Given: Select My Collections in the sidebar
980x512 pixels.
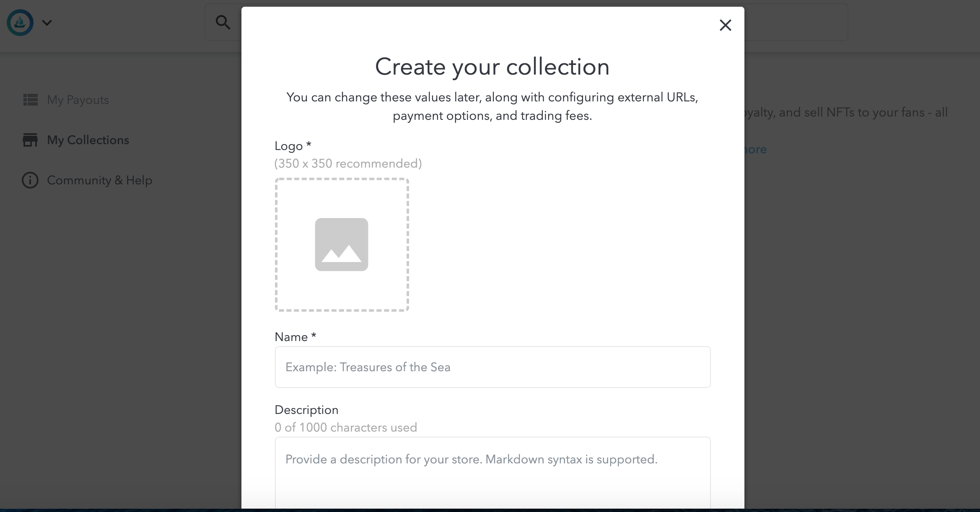Looking at the screenshot, I should click(88, 140).
